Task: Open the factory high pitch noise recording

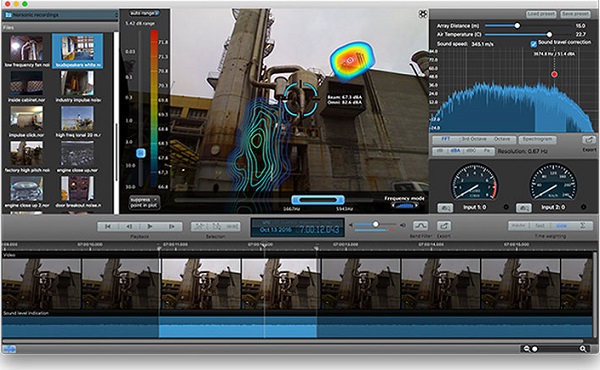Action: 27,157
